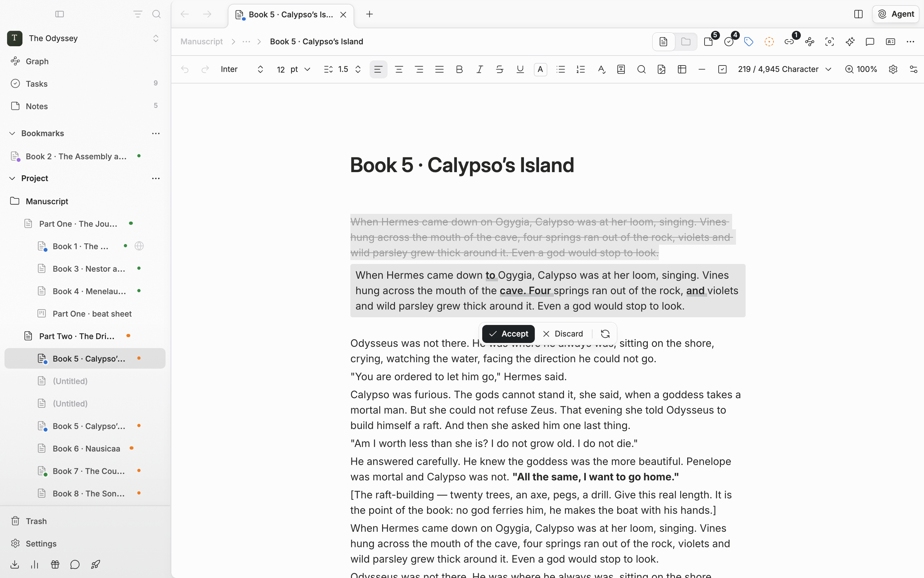Toggle strikethrough formatting
The width and height of the screenshot is (924, 578).
[x=500, y=69]
